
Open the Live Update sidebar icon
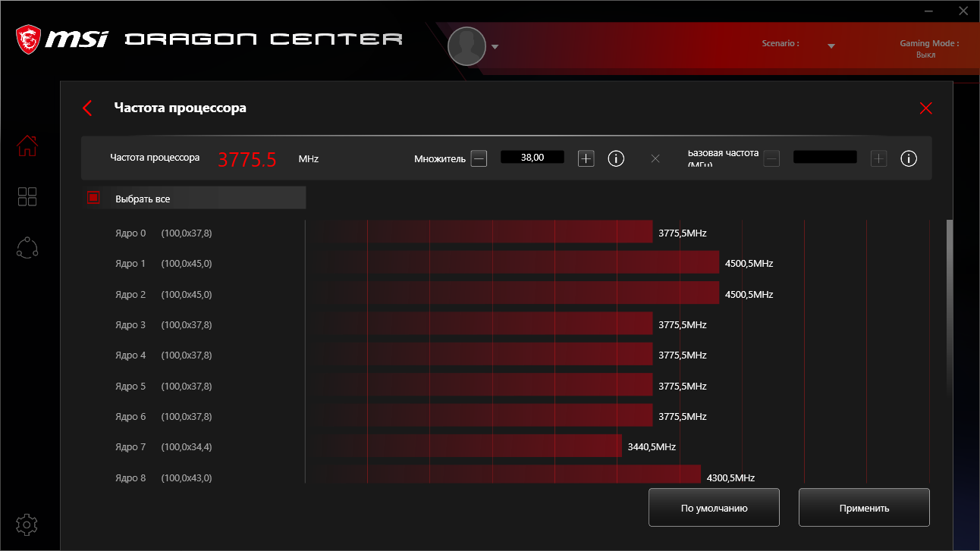[27, 248]
